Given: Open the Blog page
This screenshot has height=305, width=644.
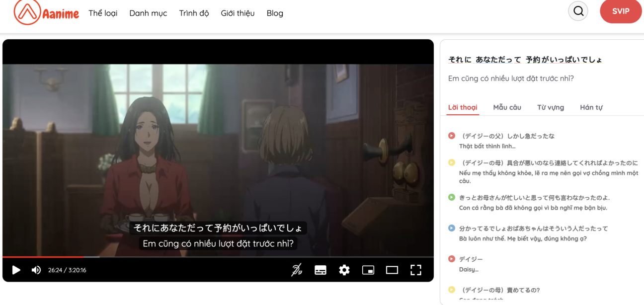Looking at the screenshot, I should coord(275,13).
